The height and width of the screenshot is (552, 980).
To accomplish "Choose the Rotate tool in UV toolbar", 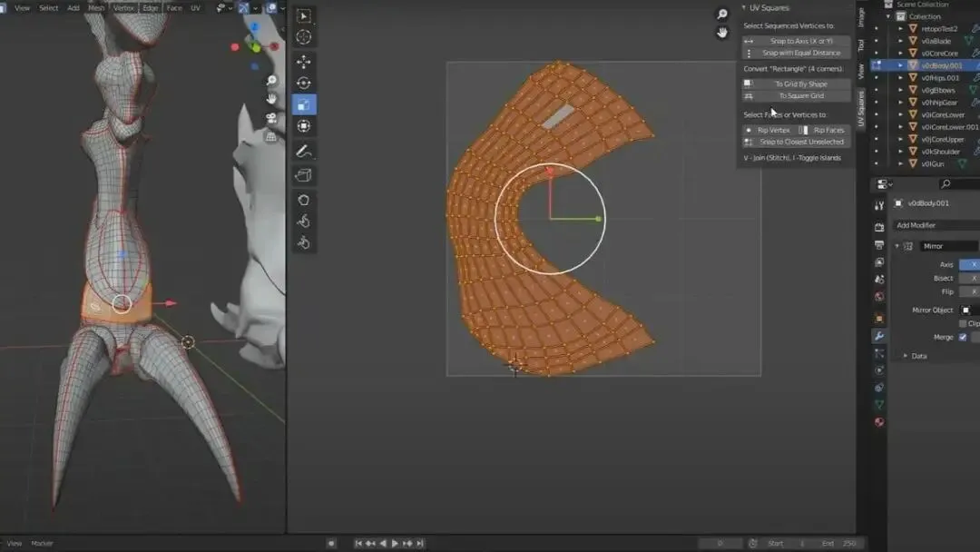I will point(304,84).
